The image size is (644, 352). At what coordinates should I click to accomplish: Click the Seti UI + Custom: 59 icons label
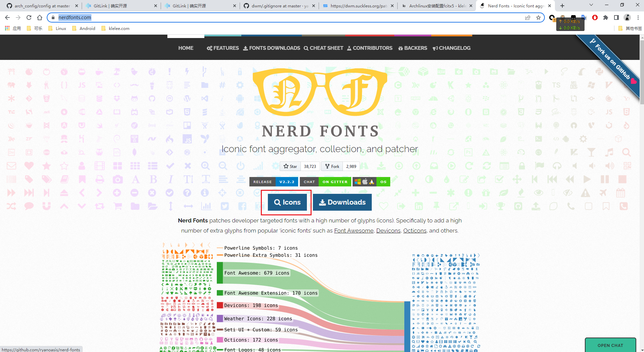pos(261,330)
